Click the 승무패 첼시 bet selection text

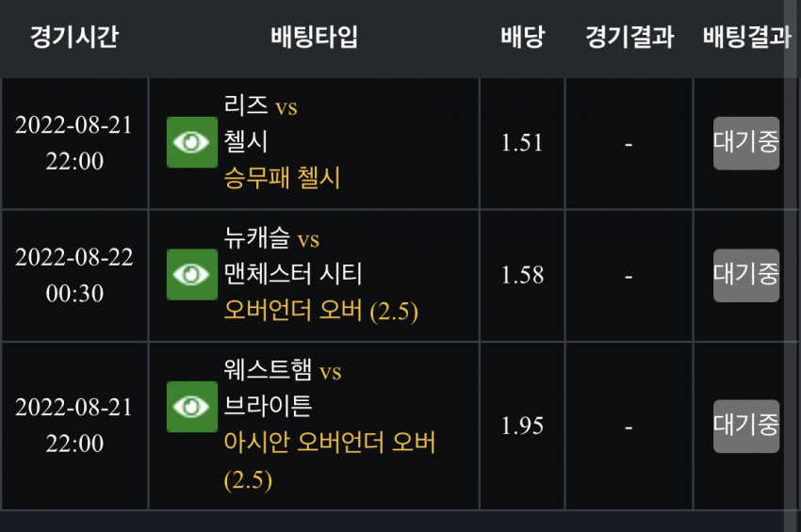(282, 178)
